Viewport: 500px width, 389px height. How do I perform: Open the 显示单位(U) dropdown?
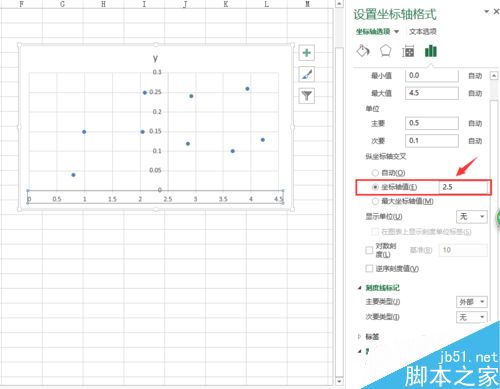(x=471, y=217)
